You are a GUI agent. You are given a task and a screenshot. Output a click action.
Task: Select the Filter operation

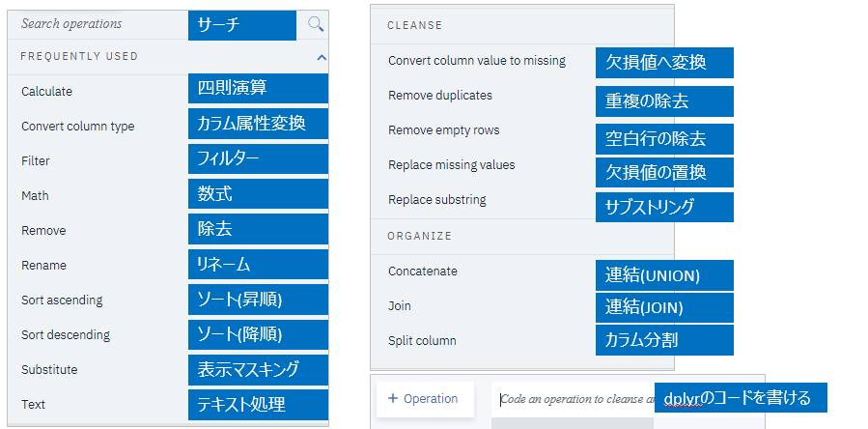[x=36, y=161]
